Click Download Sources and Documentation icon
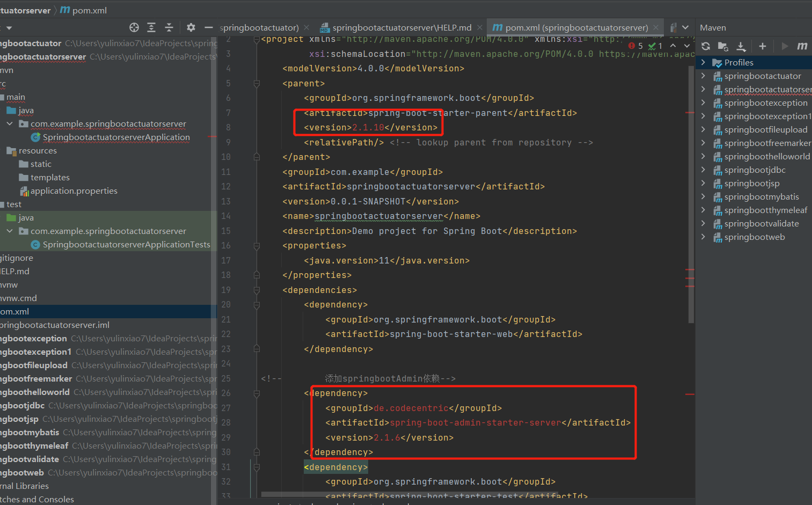The width and height of the screenshot is (812, 505). point(741,46)
